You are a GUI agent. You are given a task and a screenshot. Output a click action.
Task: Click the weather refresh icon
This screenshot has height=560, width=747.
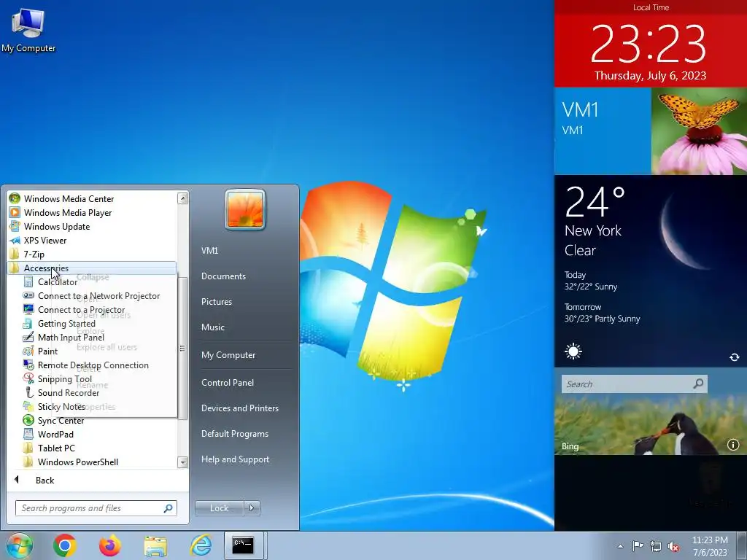coord(734,357)
